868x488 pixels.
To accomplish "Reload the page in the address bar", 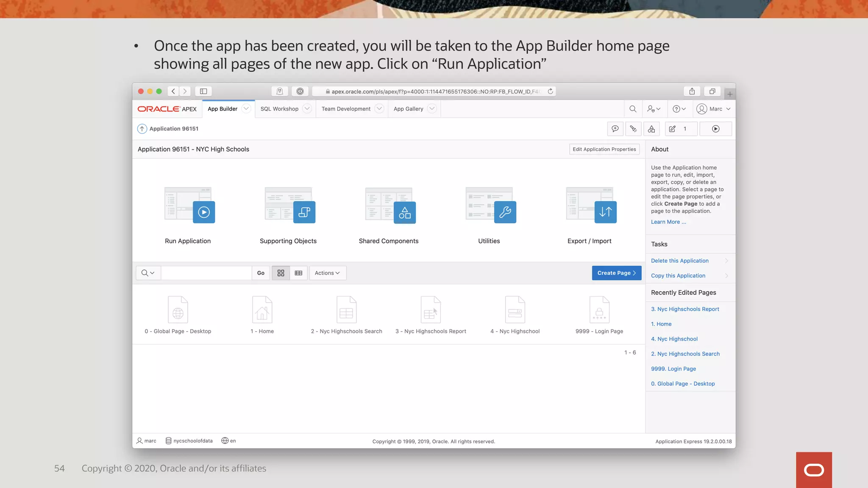I will pyautogui.click(x=550, y=91).
